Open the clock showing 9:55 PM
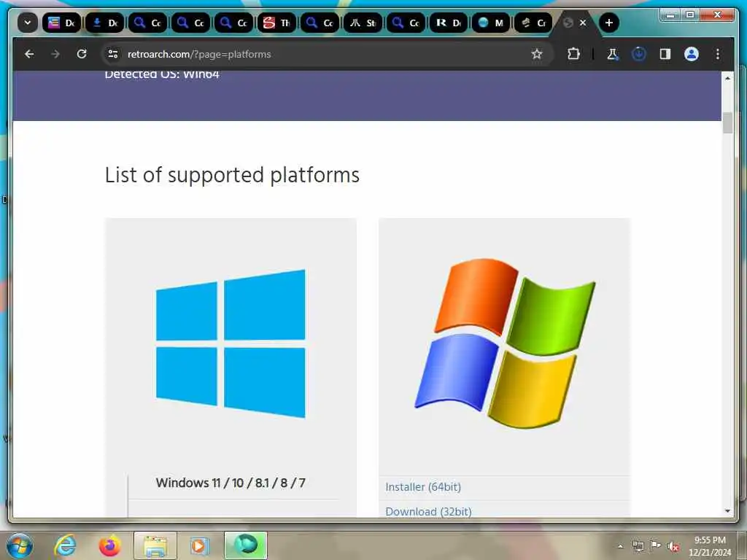The width and height of the screenshot is (747, 560). 710,546
